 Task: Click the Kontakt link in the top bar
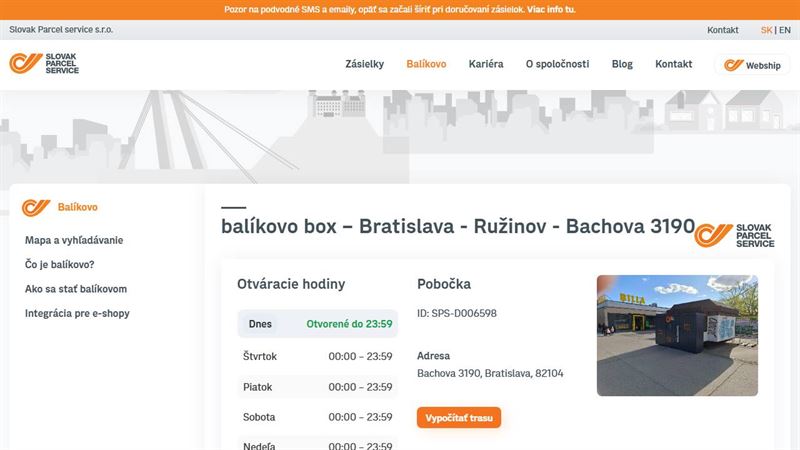[x=722, y=30]
